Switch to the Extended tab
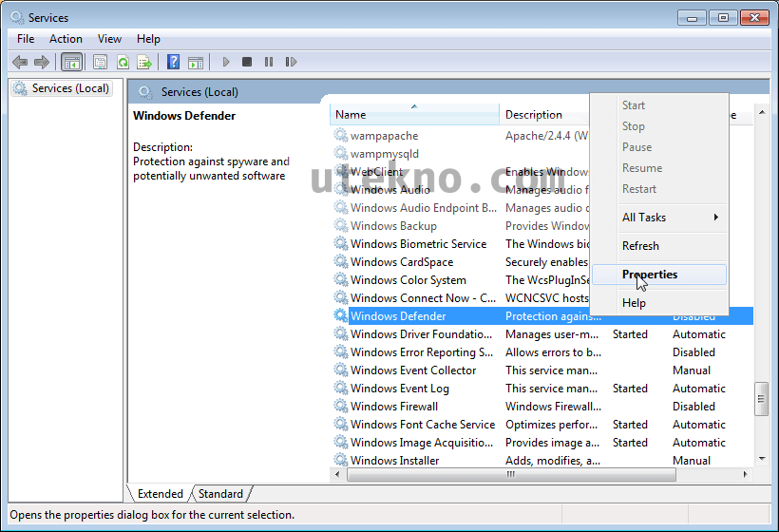Viewport: 779px width, 532px height. (x=160, y=494)
